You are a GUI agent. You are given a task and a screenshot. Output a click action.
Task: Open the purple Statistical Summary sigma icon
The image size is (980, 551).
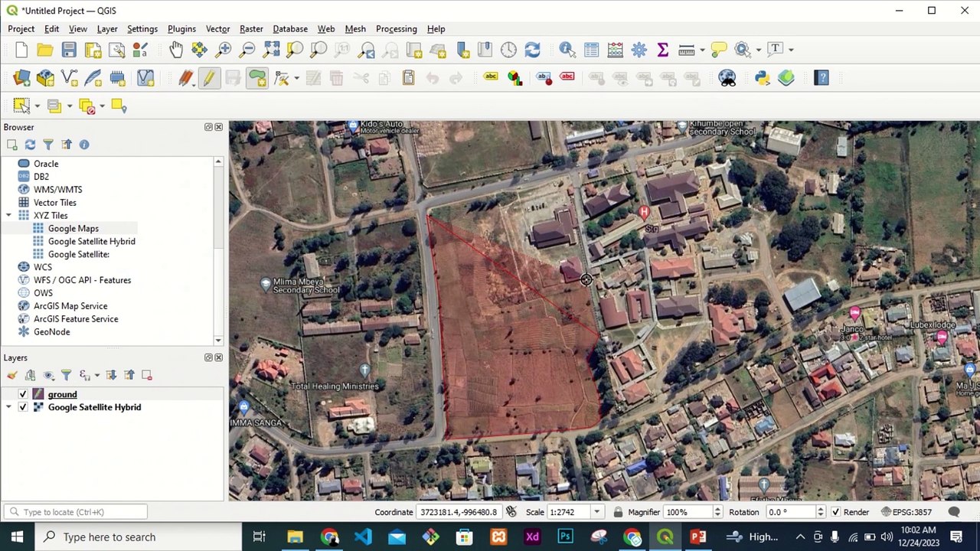pos(662,50)
